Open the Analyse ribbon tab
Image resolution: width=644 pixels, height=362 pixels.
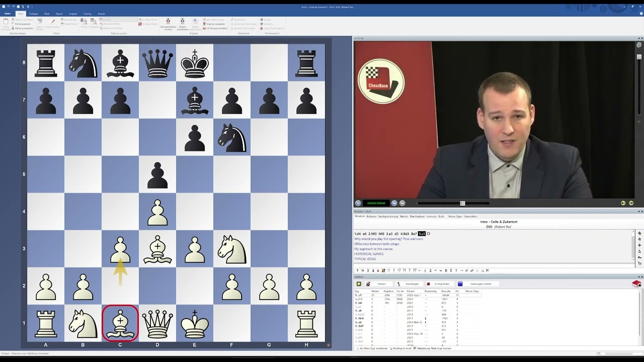point(73,14)
